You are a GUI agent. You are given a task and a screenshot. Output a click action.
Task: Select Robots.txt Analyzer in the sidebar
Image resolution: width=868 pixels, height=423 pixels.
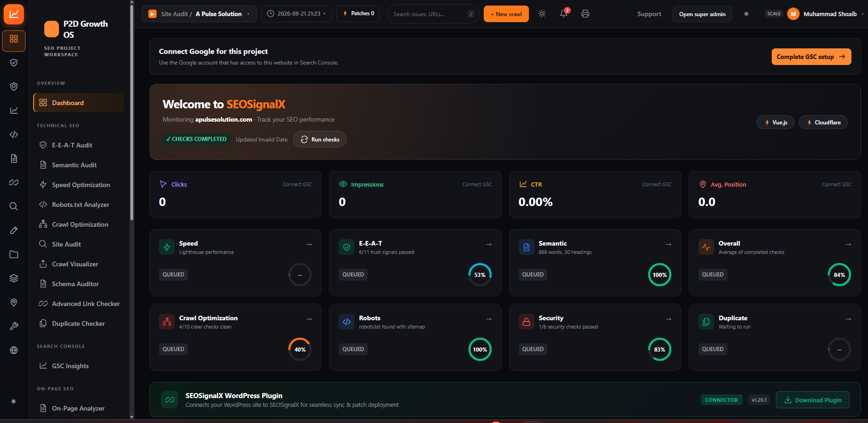(78, 205)
